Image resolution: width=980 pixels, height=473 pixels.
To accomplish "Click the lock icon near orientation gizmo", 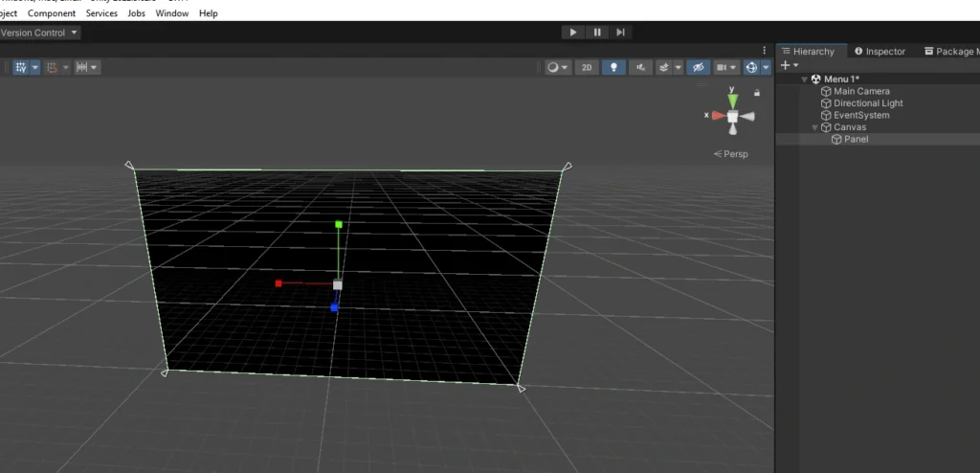I will [x=757, y=93].
